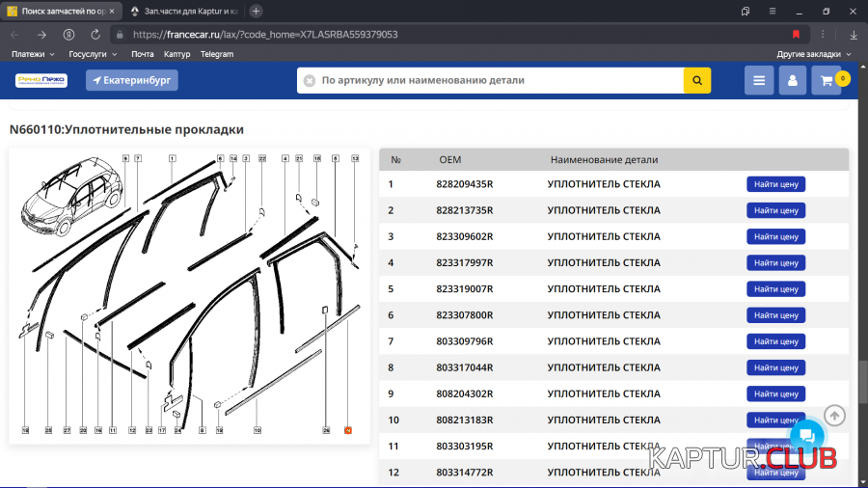Click Найти цену for part 828209435R

tap(775, 184)
